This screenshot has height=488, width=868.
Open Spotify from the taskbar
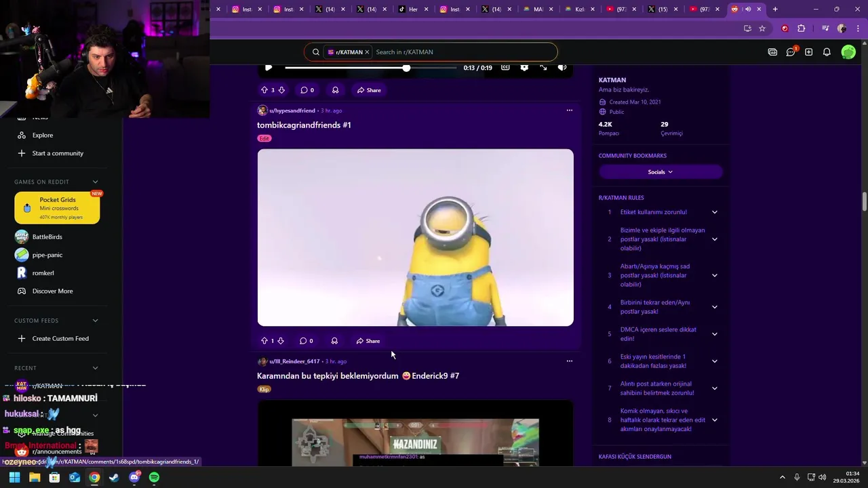coord(154,478)
